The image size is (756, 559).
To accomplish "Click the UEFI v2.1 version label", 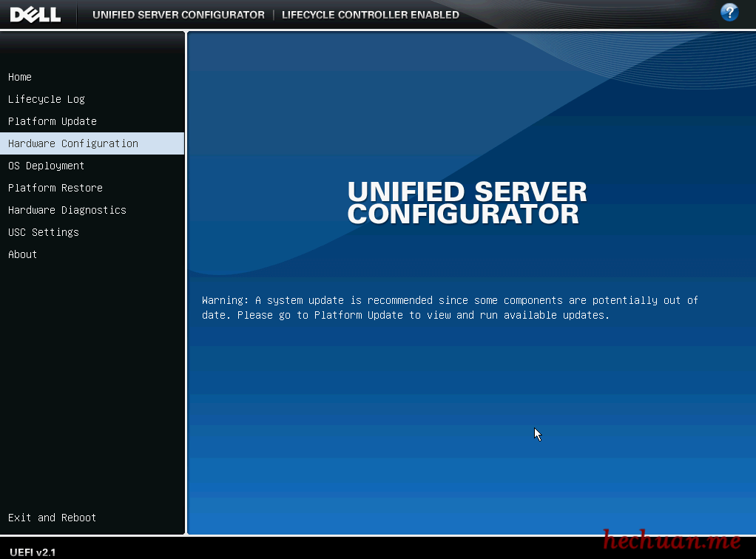I will pos(33,552).
